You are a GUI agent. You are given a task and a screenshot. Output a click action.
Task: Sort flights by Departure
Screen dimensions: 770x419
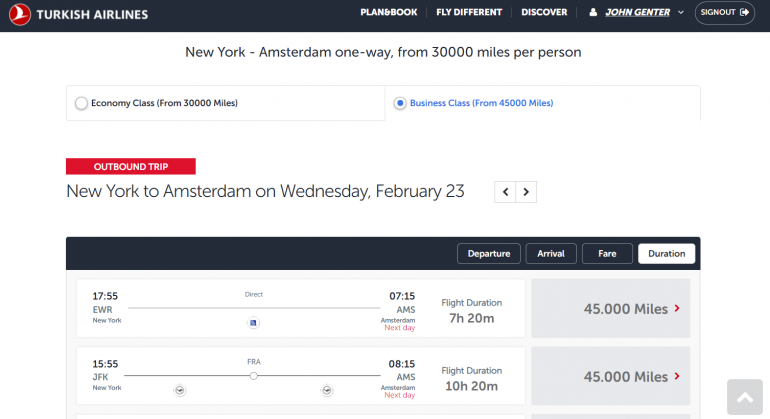pos(489,254)
